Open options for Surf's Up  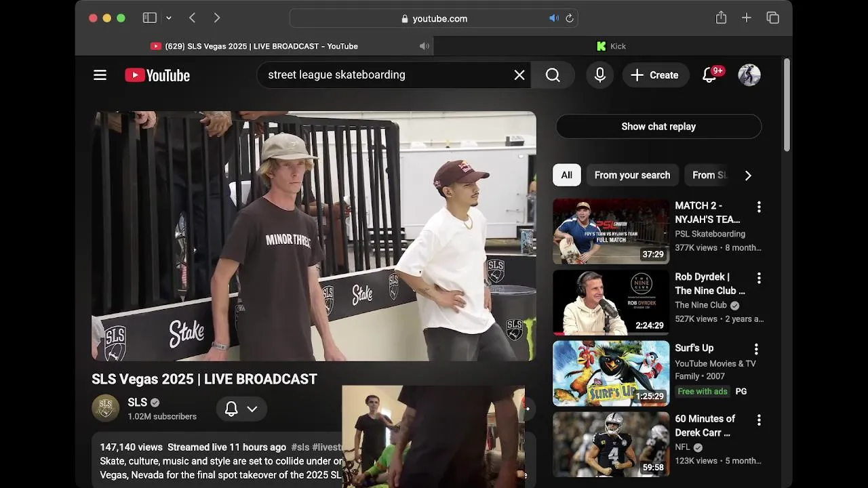(756, 349)
